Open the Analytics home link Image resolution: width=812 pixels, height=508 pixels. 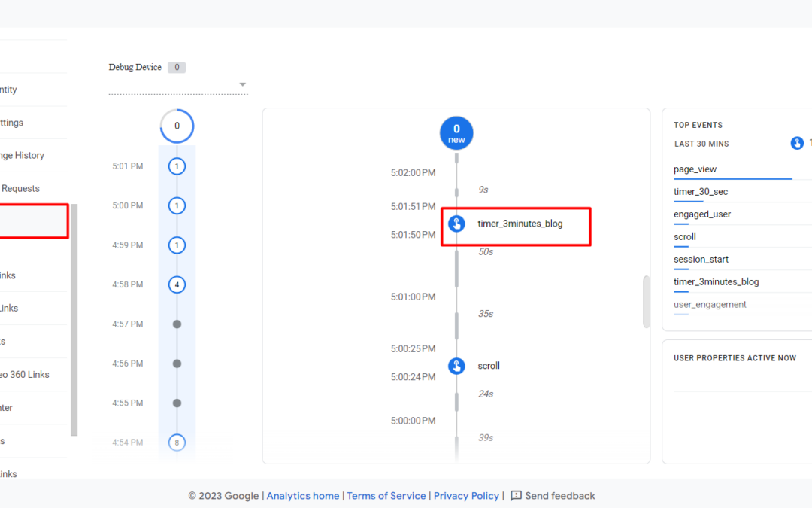coord(302,496)
